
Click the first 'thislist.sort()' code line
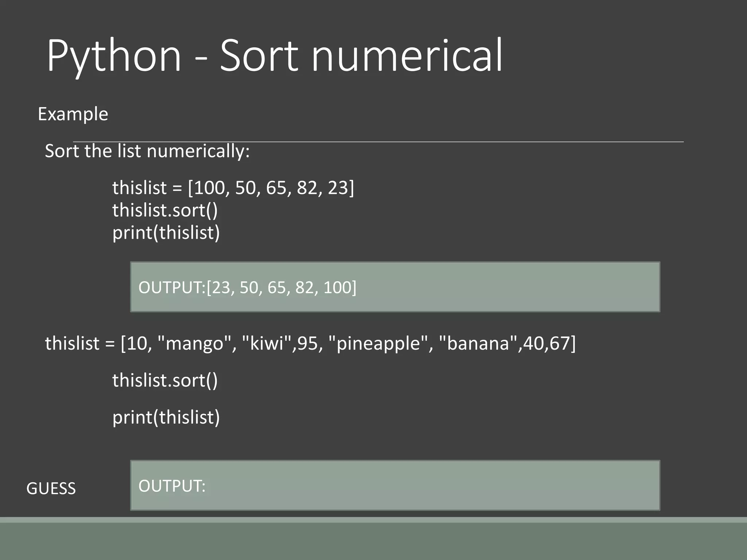165,210
